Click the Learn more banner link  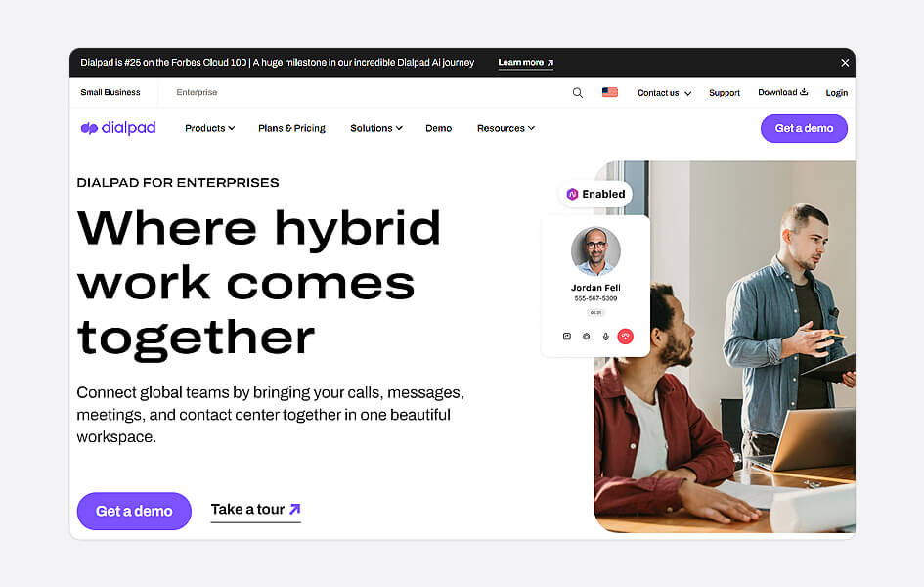(x=526, y=63)
